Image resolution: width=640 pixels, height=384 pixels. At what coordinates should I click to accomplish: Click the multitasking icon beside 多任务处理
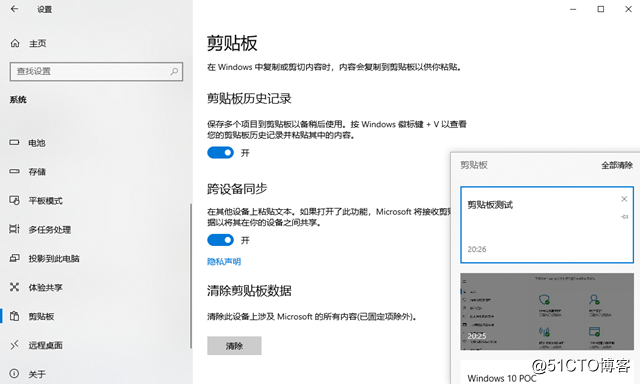click(x=14, y=229)
